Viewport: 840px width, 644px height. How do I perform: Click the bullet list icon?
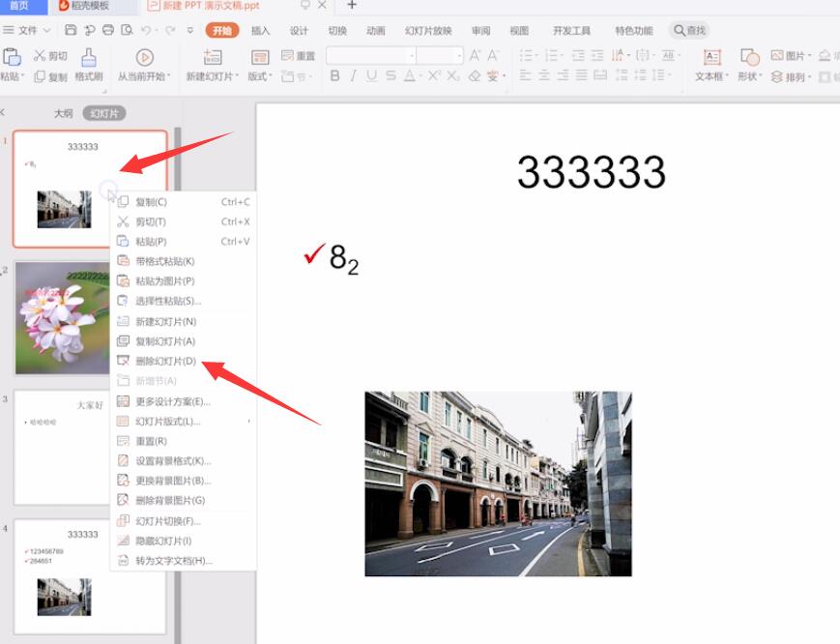tap(526, 55)
